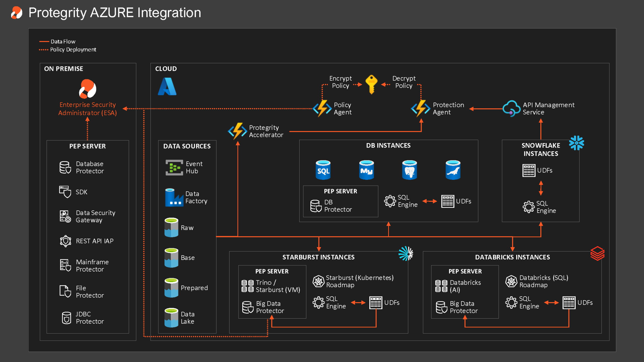Click the Snowflake logo icon
This screenshot has width=644, height=362.
pos(576,143)
